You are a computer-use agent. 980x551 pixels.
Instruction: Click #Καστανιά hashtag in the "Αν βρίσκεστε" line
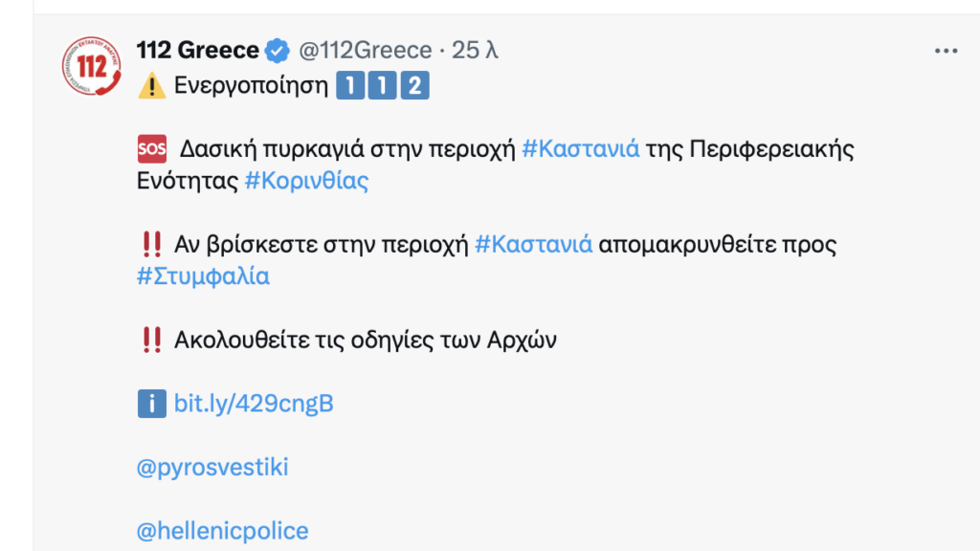point(534,244)
